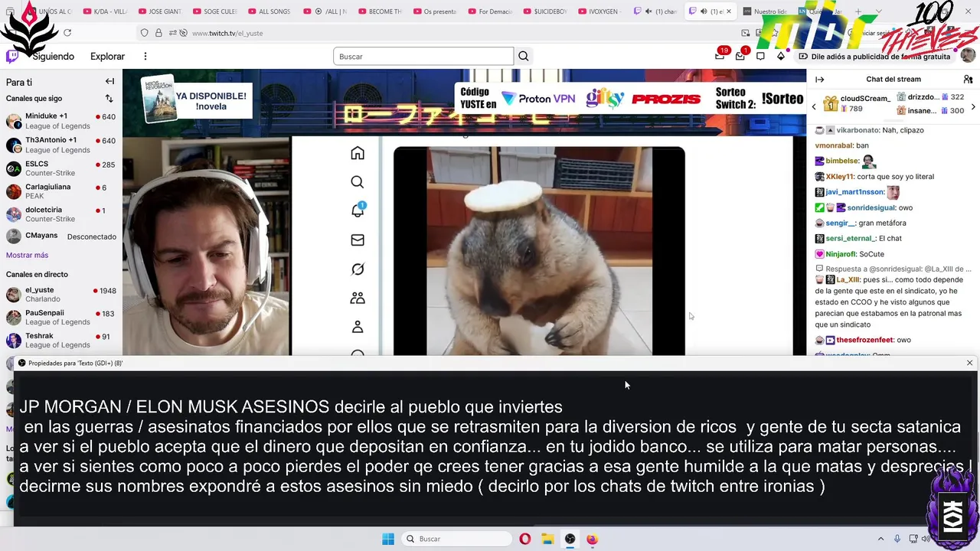The height and width of the screenshot is (551, 980).
Task: Click cloudSCream_ top gifter entry
Action: (856, 103)
